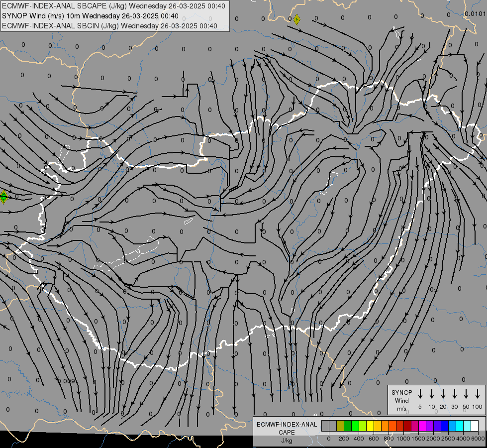487x448 pixels.
Task: Pick the orange CAPE swatch left of 800
Action: [x=385, y=426]
